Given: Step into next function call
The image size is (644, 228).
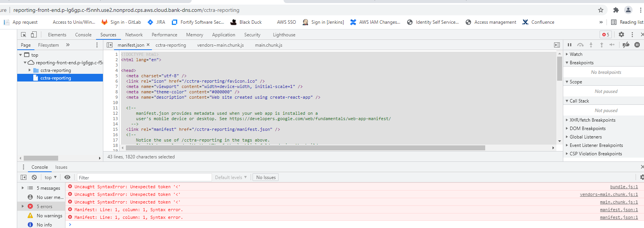Looking at the screenshot, I should click(591, 45).
